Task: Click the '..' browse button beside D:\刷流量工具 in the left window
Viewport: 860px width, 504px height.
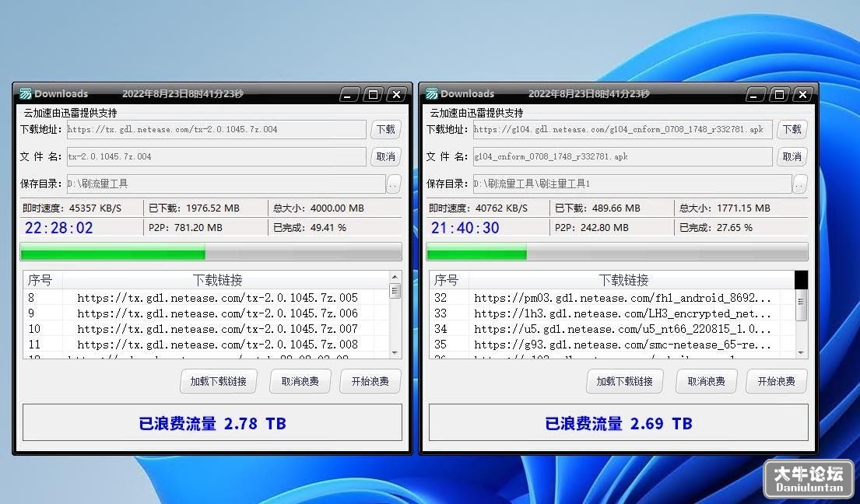Action: [x=393, y=184]
